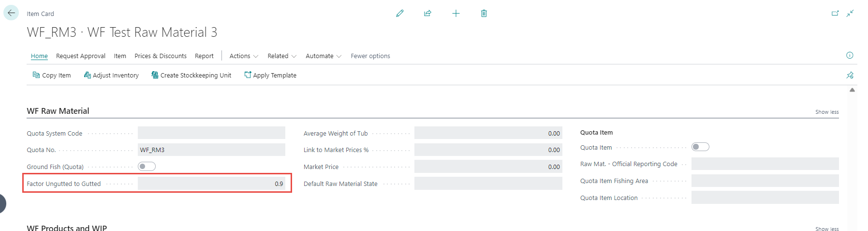
Task: Toggle the Quota Item switch
Action: [x=700, y=147]
